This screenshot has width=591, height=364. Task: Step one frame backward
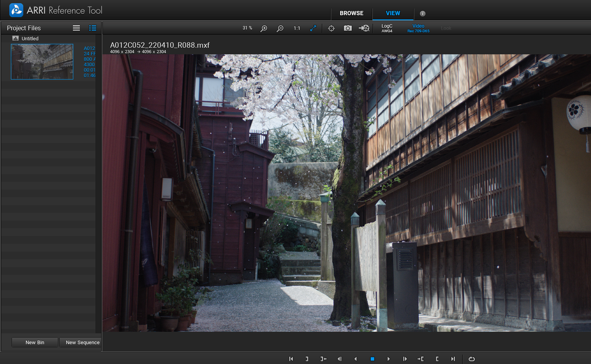pos(339,359)
